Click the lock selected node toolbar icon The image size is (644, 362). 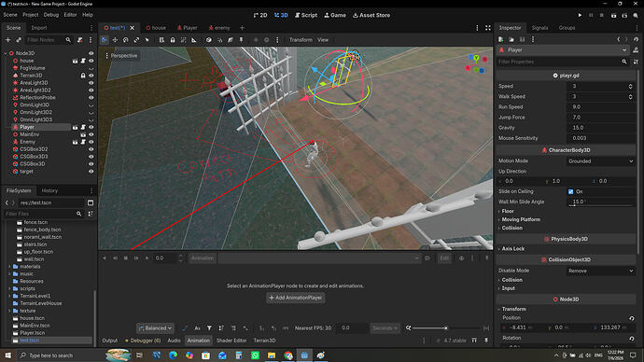point(173,40)
